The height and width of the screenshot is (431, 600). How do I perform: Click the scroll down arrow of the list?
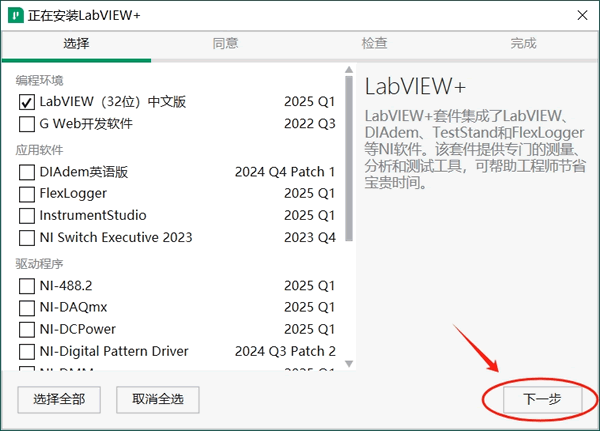pos(349,364)
